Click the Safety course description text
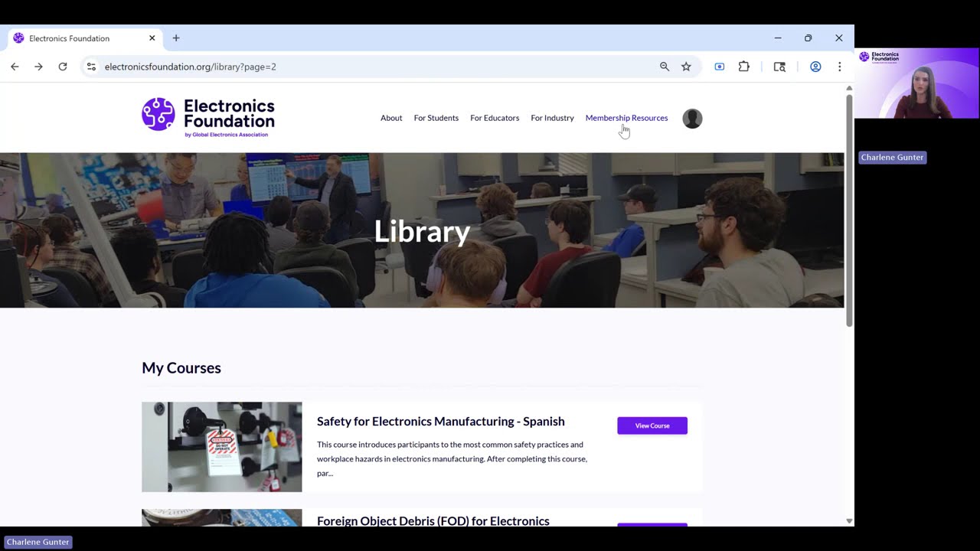The image size is (980, 551). [x=452, y=458]
